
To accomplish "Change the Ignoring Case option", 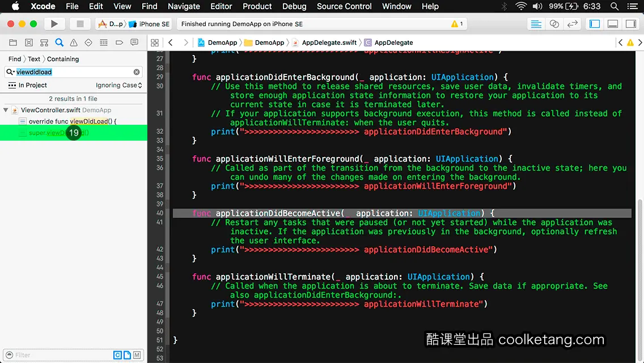I will point(118,85).
